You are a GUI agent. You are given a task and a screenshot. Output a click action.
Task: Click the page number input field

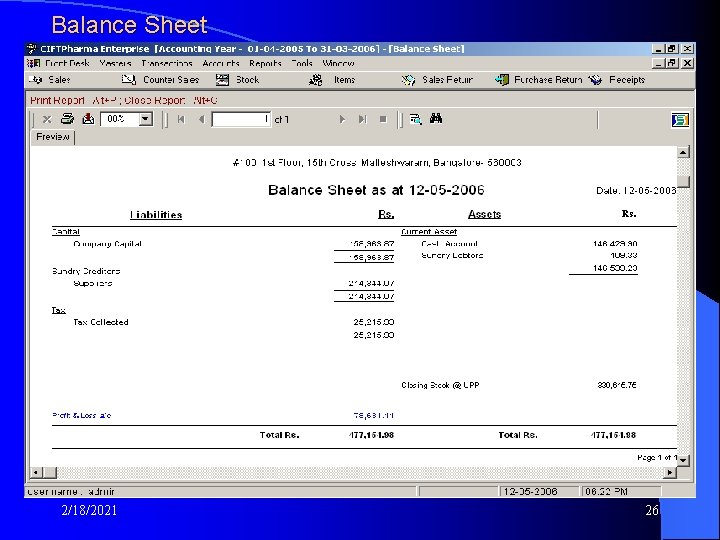[241, 120]
